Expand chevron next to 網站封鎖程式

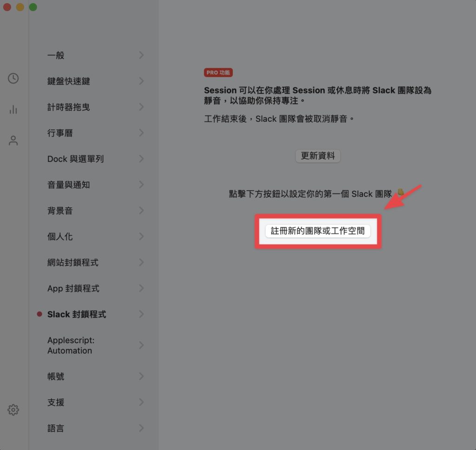(141, 262)
